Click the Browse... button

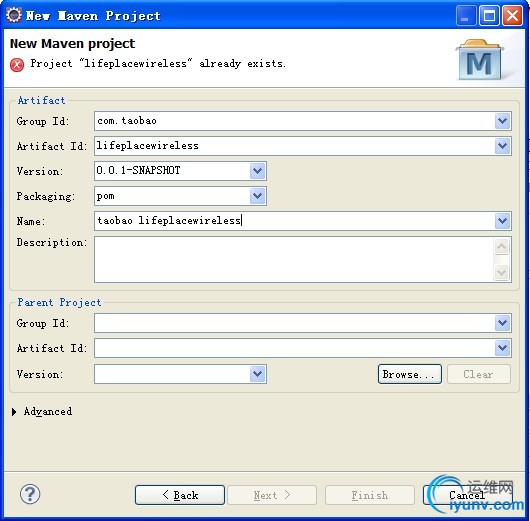point(410,374)
